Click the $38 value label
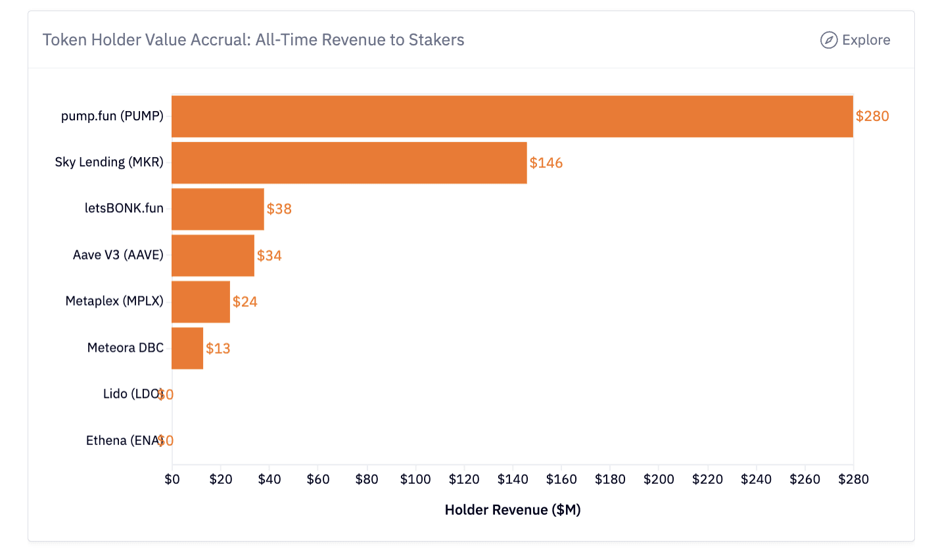The image size is (936, 560). [x=279, y=208]
